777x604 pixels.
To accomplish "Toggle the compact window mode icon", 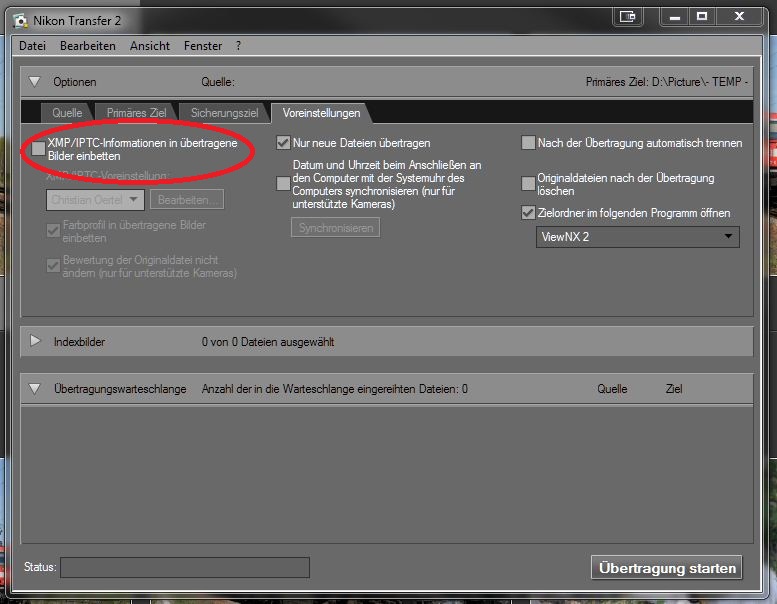I will pyautogui.click(x=627, y=17).
